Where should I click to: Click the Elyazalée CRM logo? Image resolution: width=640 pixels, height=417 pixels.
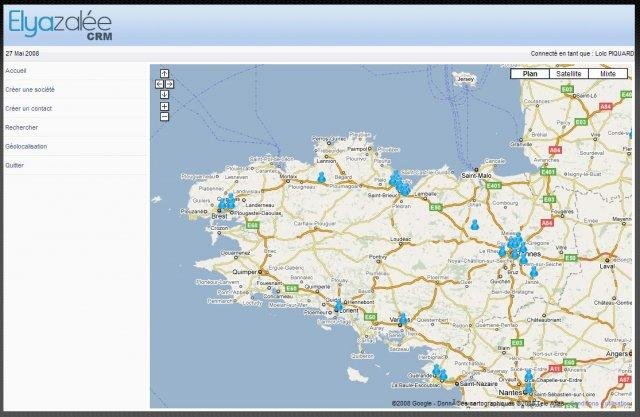click(x=60, y=25)
